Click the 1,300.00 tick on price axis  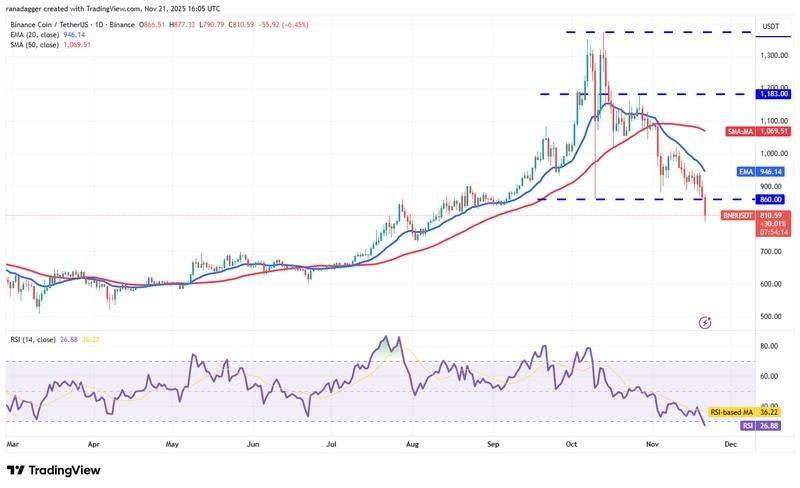tap(770, 56)
